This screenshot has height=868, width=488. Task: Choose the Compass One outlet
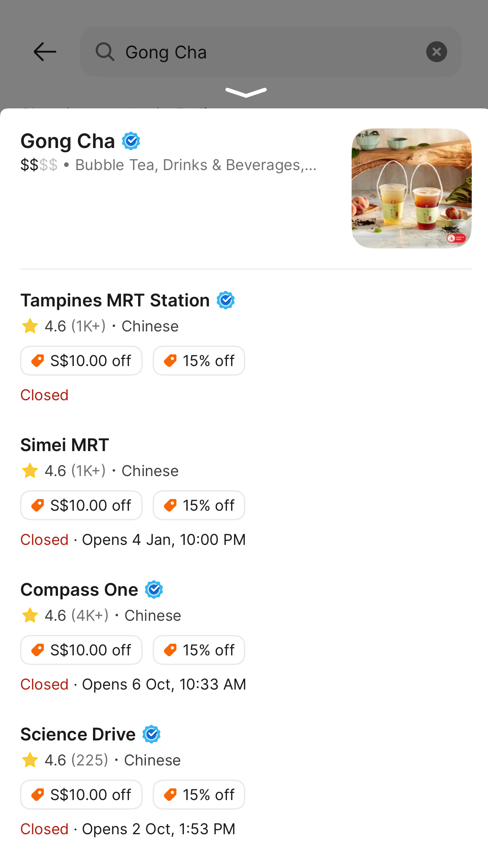point(79,590)
